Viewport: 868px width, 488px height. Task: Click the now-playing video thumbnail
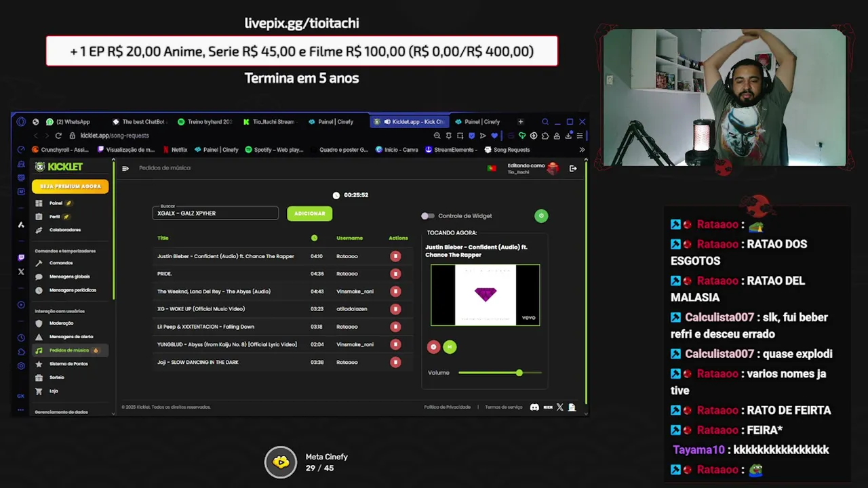[x=486, y=295]
